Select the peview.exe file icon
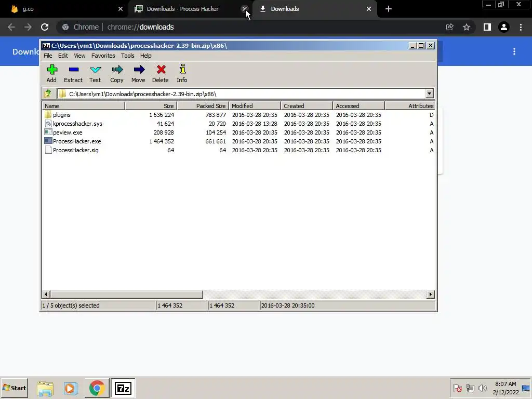Image resolution: width=532 pixels, height=399 pixels. pos(48,132)
